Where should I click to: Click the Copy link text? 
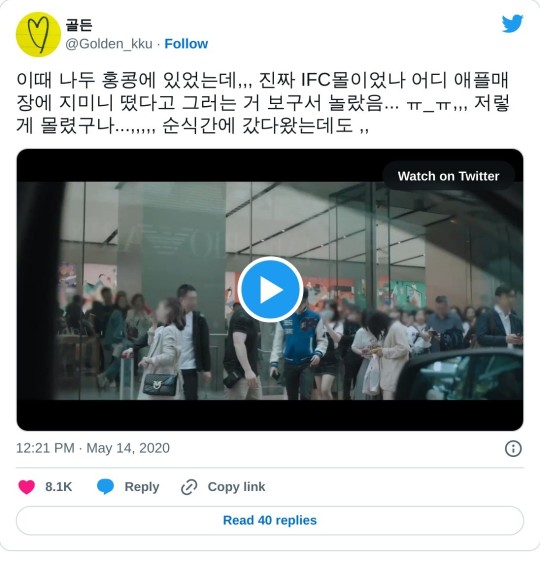point(236,487)
